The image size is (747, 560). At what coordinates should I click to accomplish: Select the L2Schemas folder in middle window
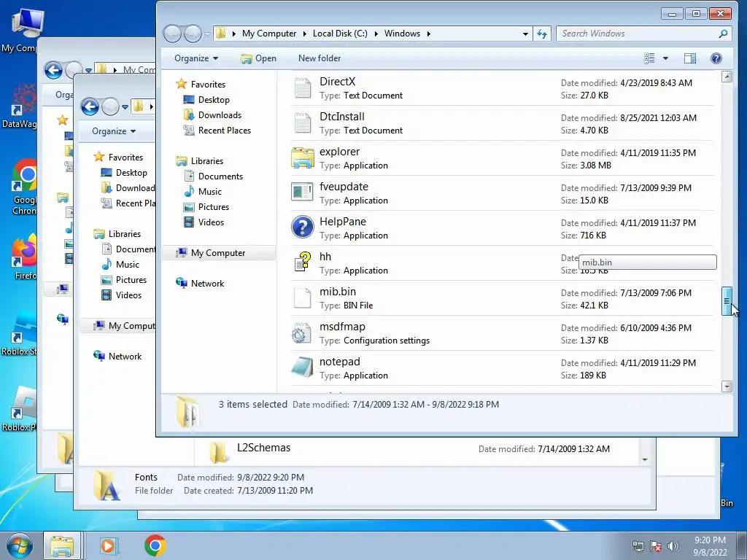click(x=263, y=448)
